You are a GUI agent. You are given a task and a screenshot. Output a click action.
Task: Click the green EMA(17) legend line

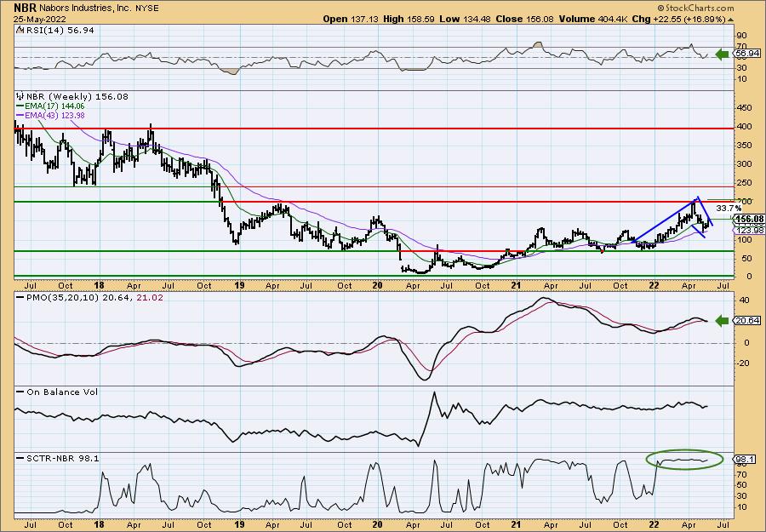tap(20, 106)
